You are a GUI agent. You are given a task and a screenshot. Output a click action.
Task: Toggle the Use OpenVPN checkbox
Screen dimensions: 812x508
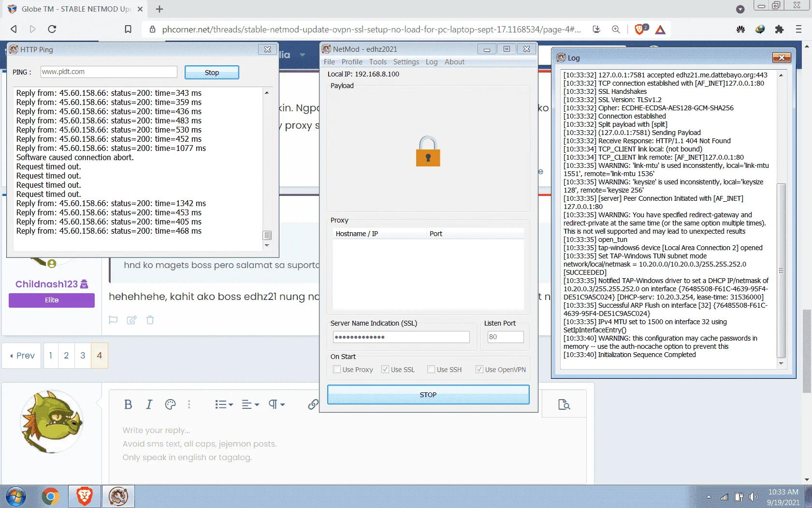(479, 370)
